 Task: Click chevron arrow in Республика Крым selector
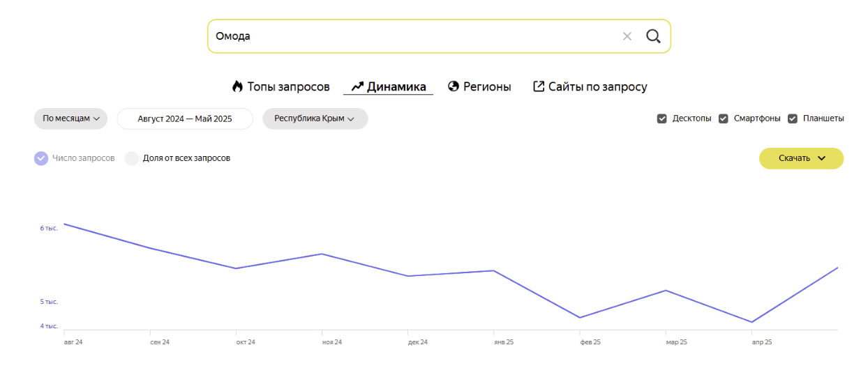pyautogui.click(x=351, y=119)
